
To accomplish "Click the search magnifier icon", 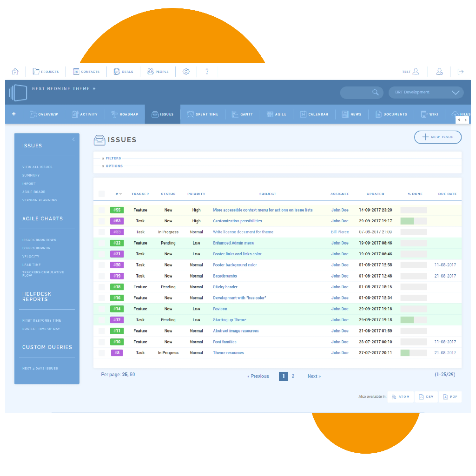I will point(376,93).
